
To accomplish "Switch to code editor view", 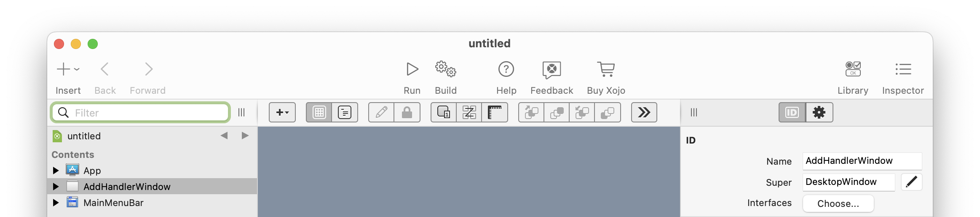I will [345, 112].
